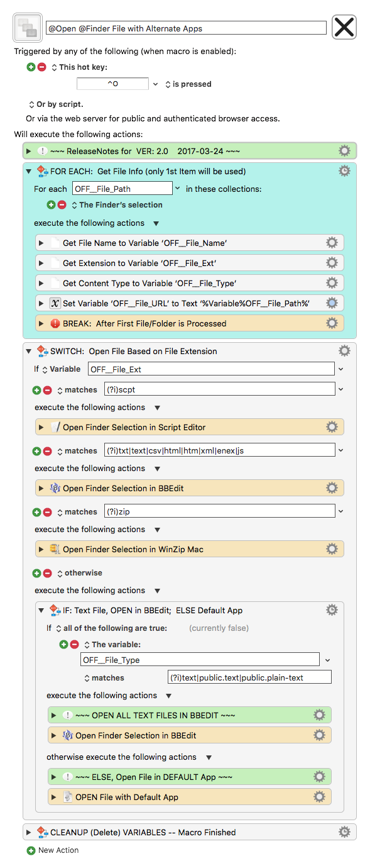Click the large X cancel button
The width and height of the screenshot is (370, 868).
344,28
